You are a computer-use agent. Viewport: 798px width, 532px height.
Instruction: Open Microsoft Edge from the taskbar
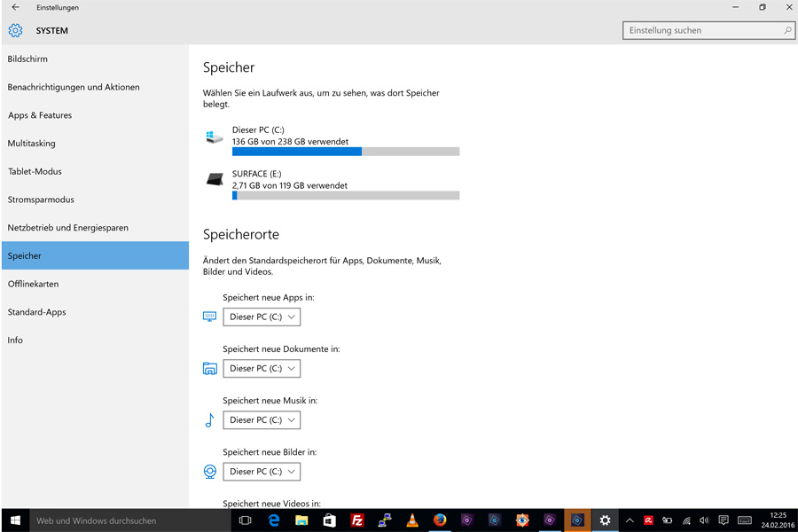pyautogui.click(x=274, y=520)
